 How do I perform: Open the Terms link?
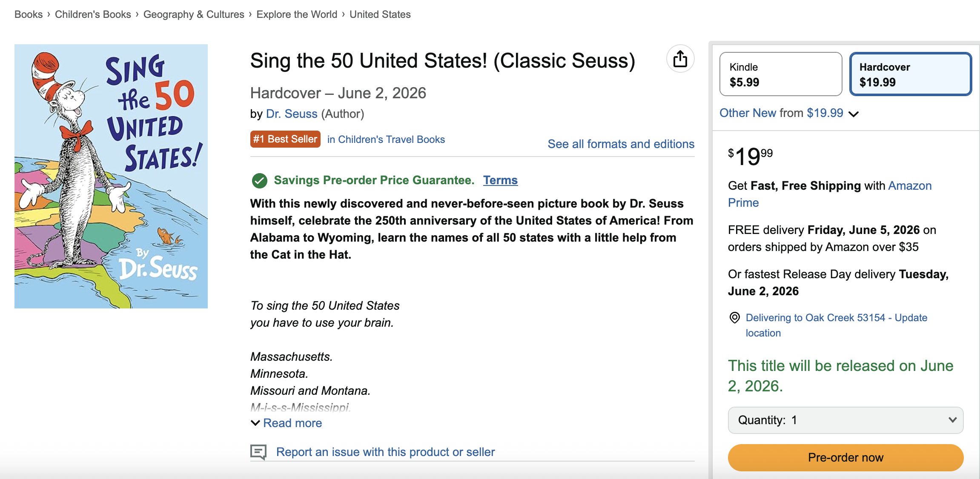click(500, 180)
